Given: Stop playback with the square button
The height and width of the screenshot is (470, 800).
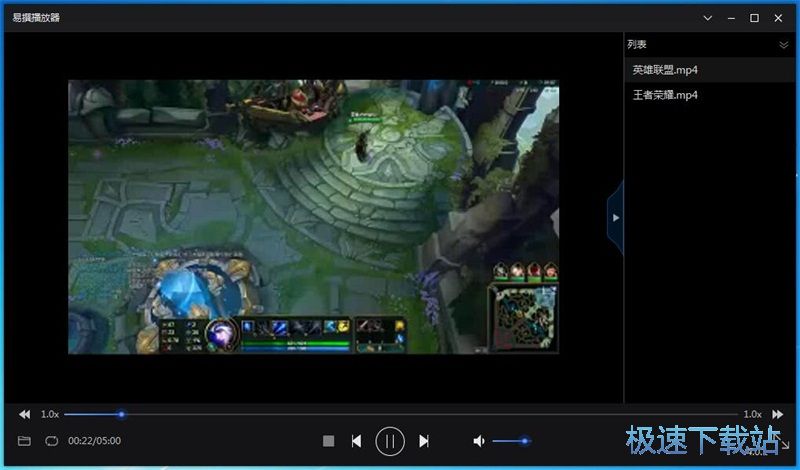Looking at the screenshot, I should tap(329, 441).
